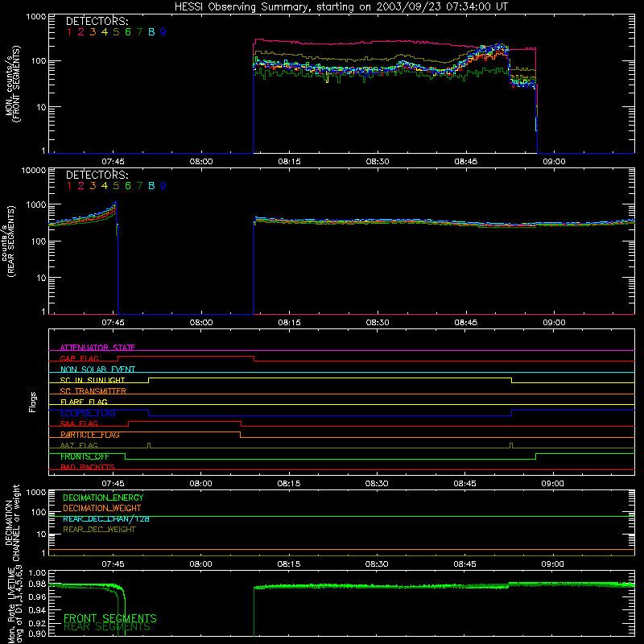Select detector number 5 in front segments legend
Screen dimensions: 644x644
point(116,32)
